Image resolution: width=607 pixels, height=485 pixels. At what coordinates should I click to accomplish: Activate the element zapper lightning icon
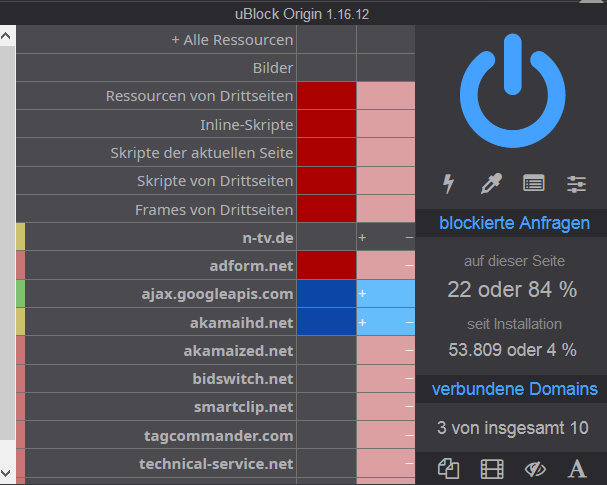tap(448, 183)
